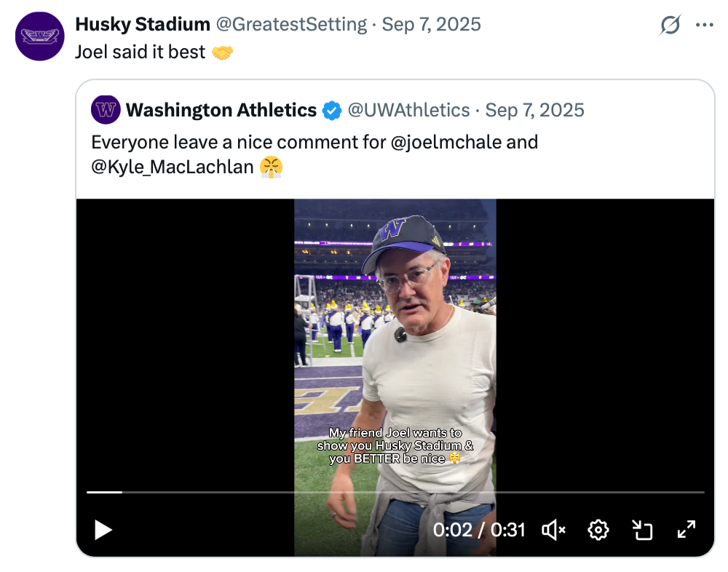The height and width of the screenshot is (572, 728).
Task: Open the Sep 7, 2025 post timestamp
Action: point(431,24)
